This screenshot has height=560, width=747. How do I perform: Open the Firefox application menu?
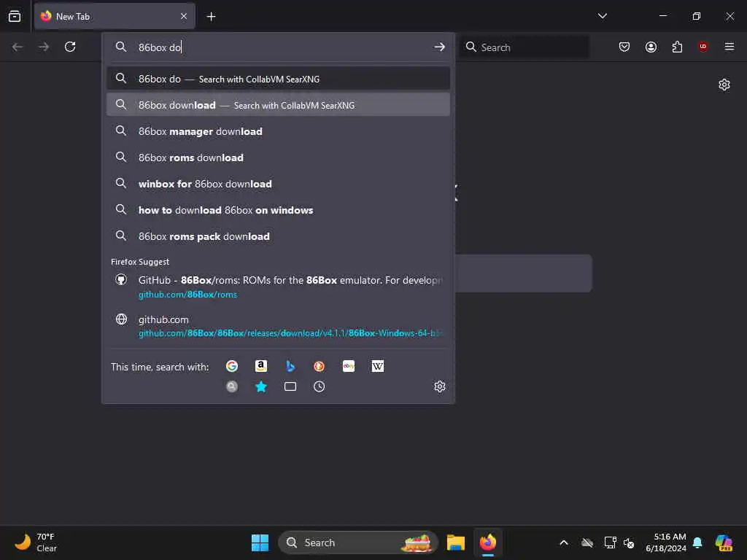click(729, 47)
